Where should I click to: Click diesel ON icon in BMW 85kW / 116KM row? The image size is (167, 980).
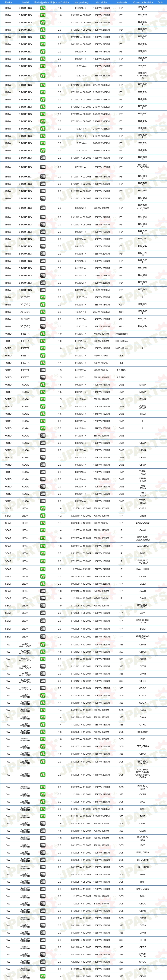[x=43, y=208]
